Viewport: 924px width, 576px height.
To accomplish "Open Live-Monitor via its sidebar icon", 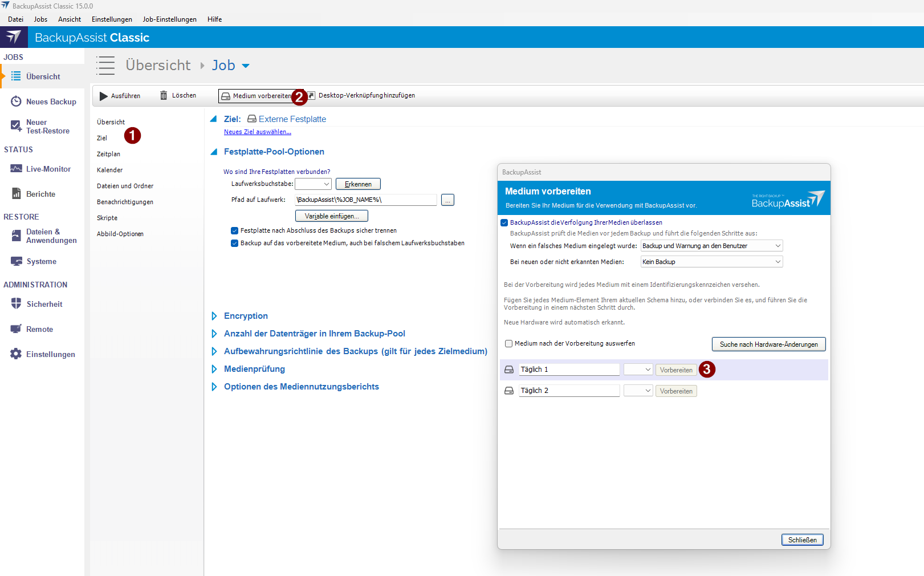I will click(16, 169).
